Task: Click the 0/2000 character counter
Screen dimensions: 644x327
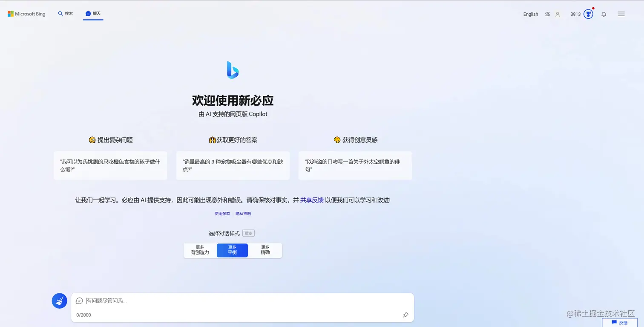Action: click(x=83, y=315)
